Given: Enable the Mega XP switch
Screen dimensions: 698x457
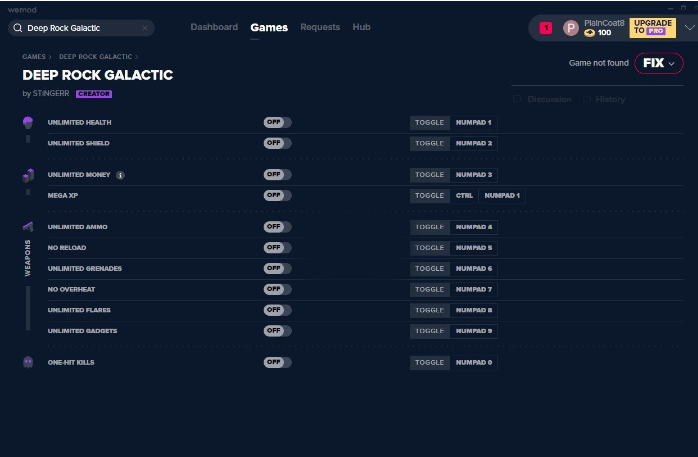Looking at the screenshot, I should point(277,195).
